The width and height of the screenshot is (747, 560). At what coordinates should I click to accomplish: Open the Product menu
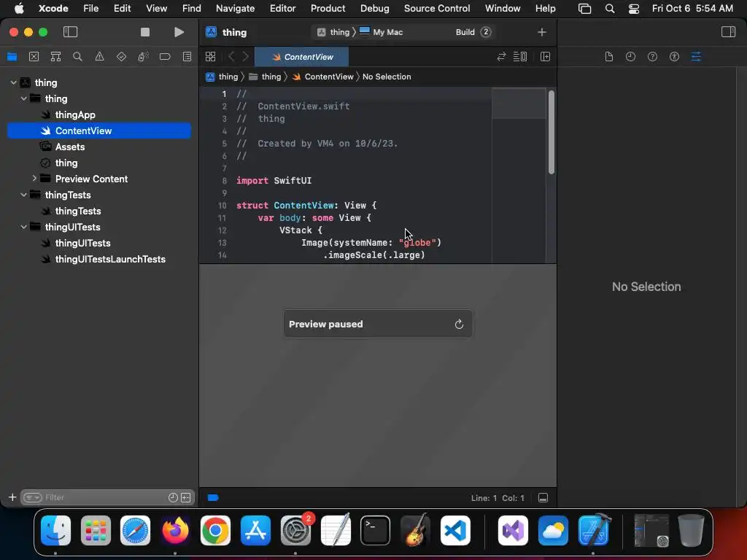328,8
